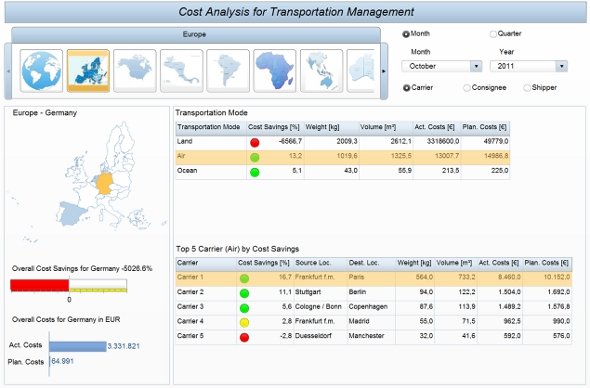Select the Land transportation mode row

pos(343,142)
